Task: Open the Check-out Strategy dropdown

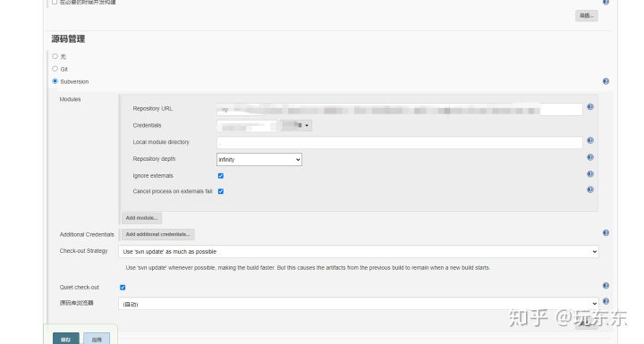Action: click(359, 252)
